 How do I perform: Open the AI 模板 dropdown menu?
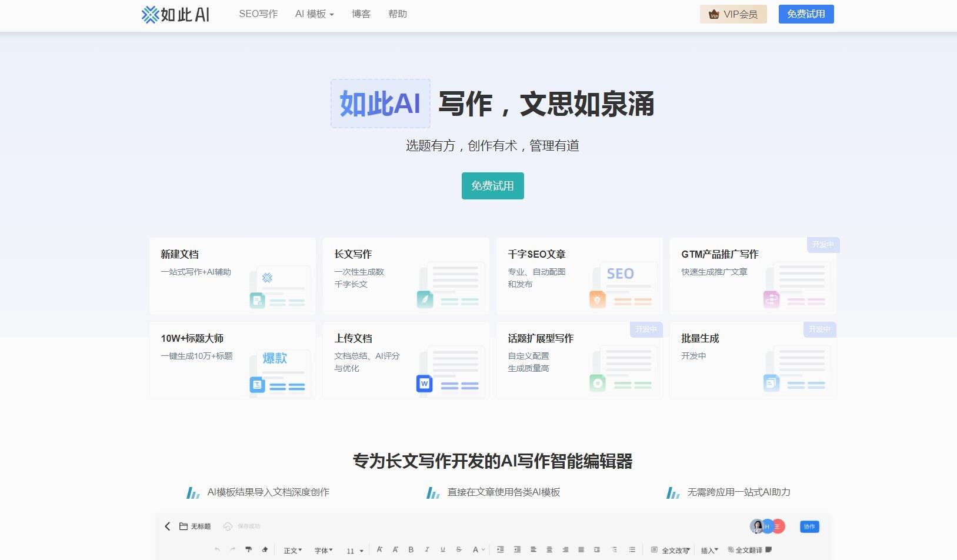314,14
